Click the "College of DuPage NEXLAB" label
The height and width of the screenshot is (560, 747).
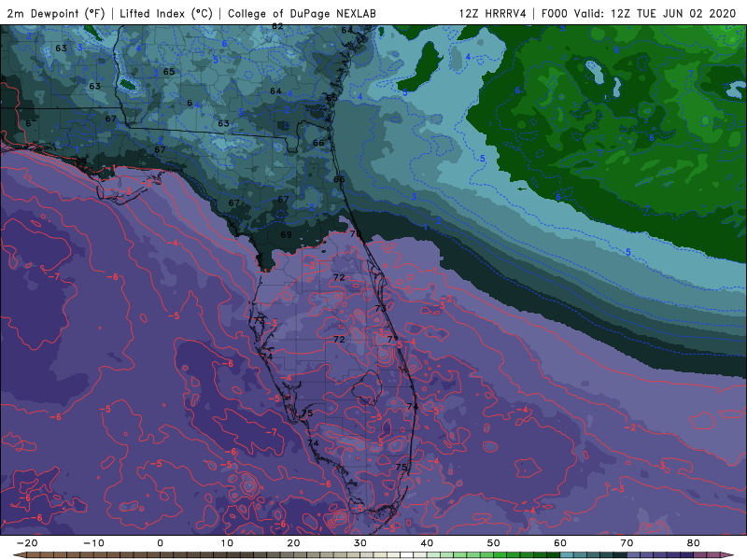(302, 14)
